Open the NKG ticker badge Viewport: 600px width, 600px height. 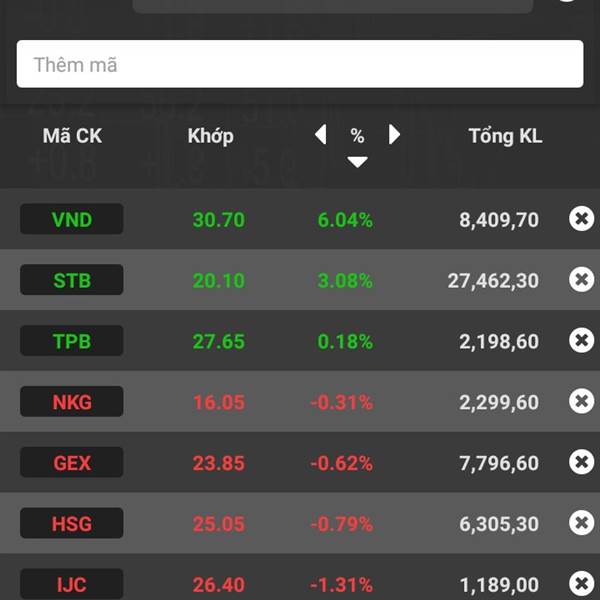tap(72, 401)
